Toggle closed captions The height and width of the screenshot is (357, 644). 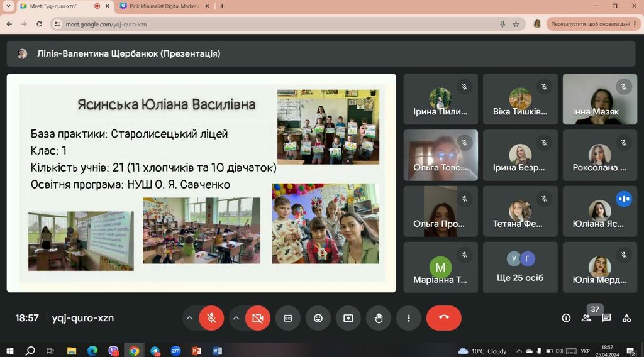pyautogui.click(x=288, y=318)
